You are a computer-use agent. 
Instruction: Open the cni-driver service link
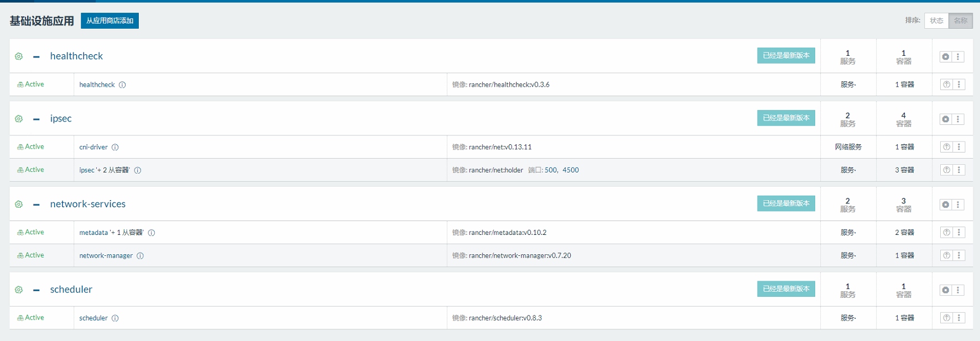(x=93, y=147)
